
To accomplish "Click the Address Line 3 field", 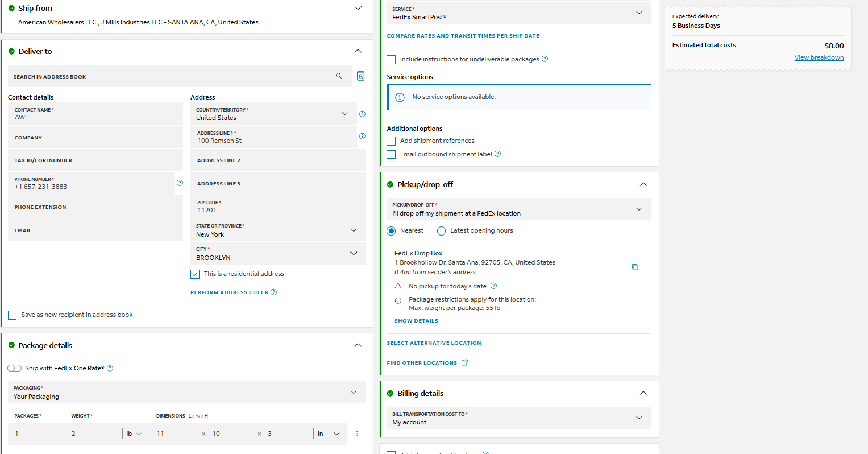I will click(278, 184).
